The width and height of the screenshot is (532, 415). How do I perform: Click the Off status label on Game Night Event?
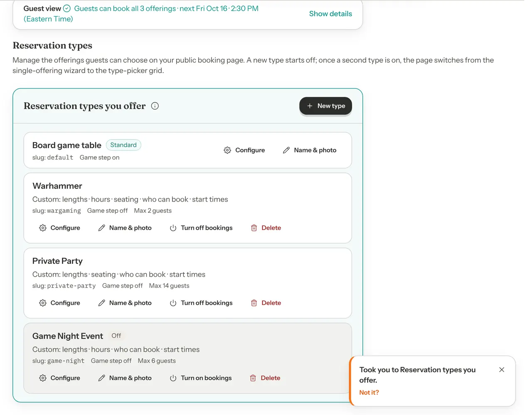tap(116, 336)
